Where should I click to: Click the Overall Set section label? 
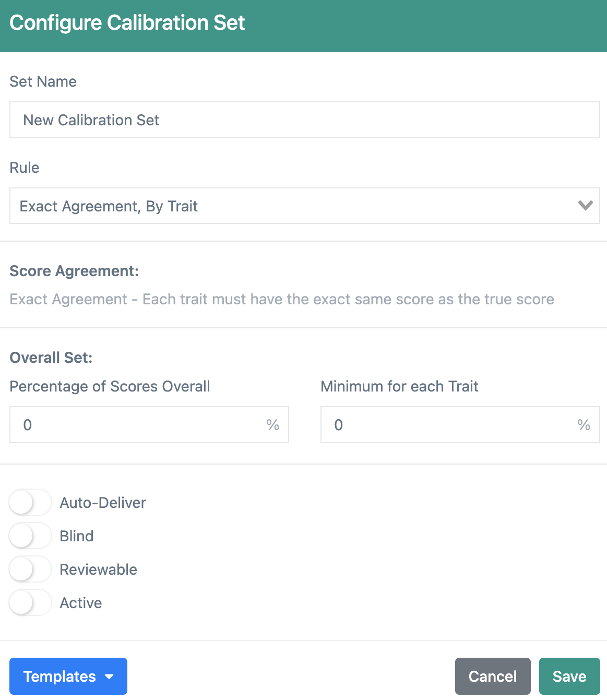pyautogui.click(x=51, y=357)
